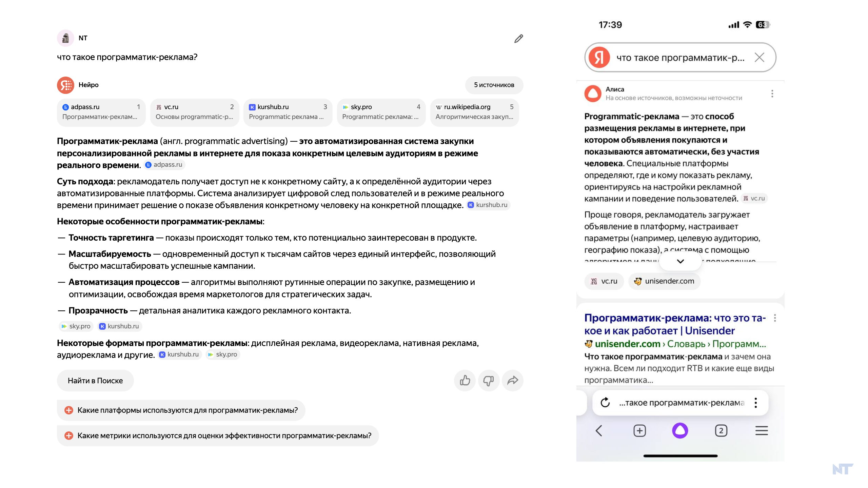Tap the new tab plus icon
The height and width of the screenshot is (488, 868).
tap(639, 431)
